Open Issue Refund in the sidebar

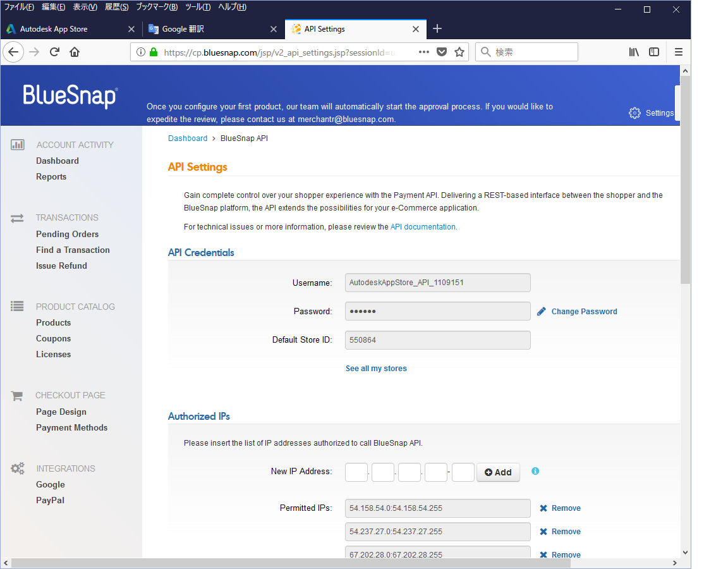pos(61,266)
